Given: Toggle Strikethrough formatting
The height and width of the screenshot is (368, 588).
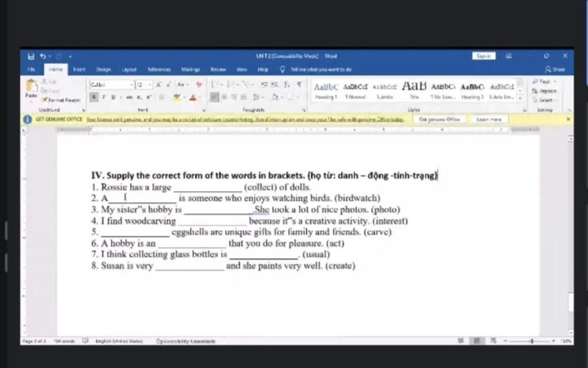Looking at the screenshot, I should (x=129, y=97).
